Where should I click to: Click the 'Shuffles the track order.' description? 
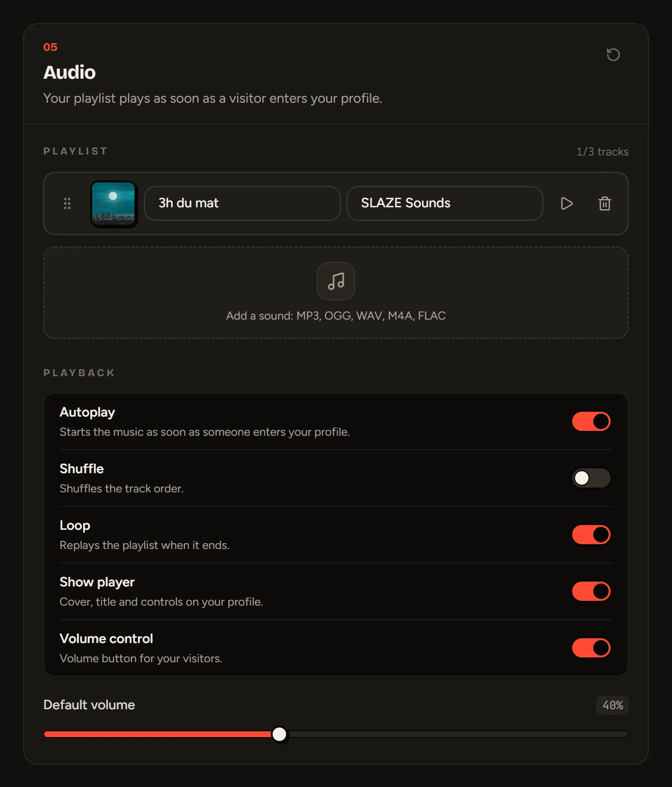pyautogui.click(x=121, y=489)
